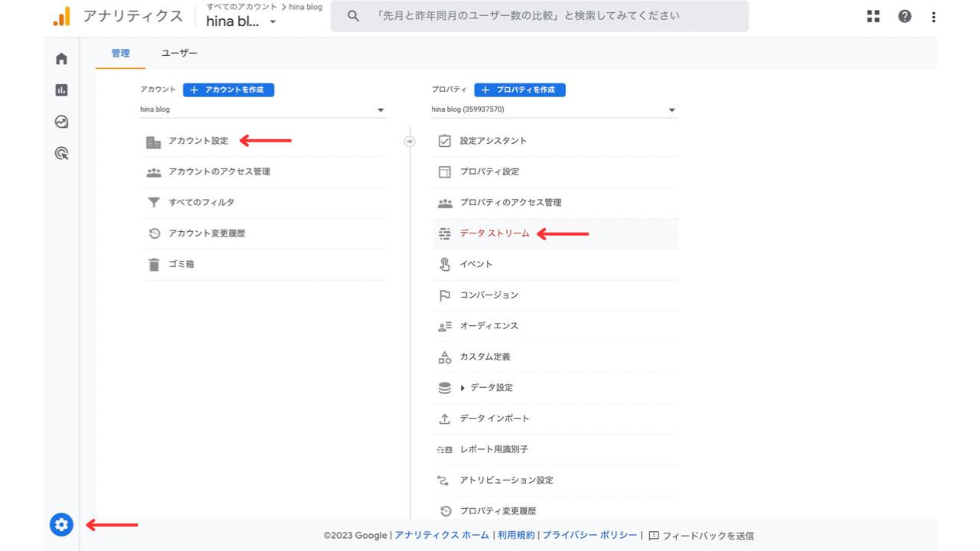Click the プロパティ変更履歴 history icon
The width and height of the screenshot is (980, 551).
click(445, 511)
